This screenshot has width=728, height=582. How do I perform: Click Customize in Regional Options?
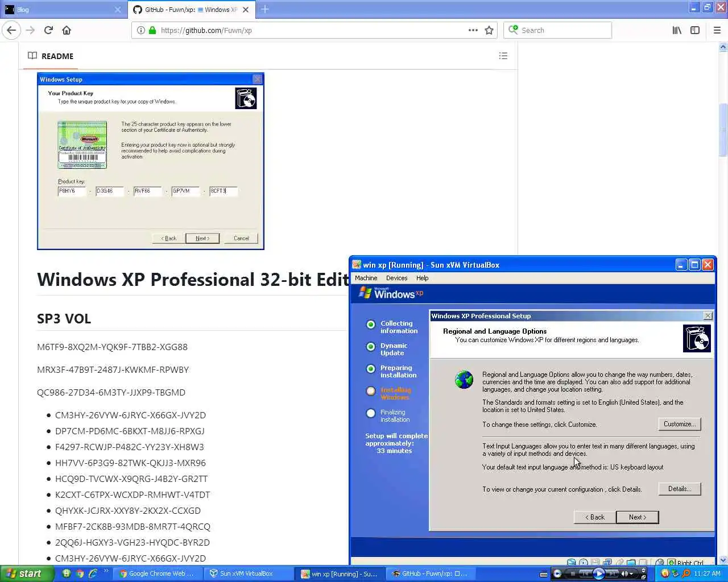click(x=680, y=424)
